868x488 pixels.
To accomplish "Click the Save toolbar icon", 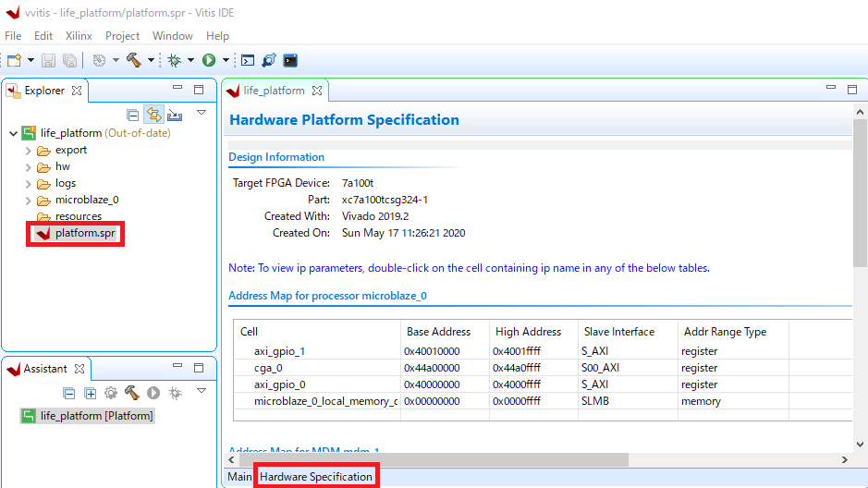I will [x=49, y=60].
